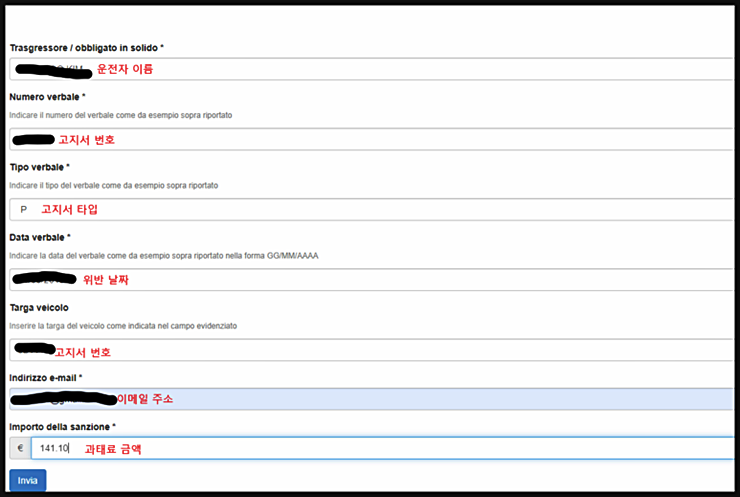The image size is (740, 497).
Task: Submit the form with the Invia button
Action: click(28, 480)
